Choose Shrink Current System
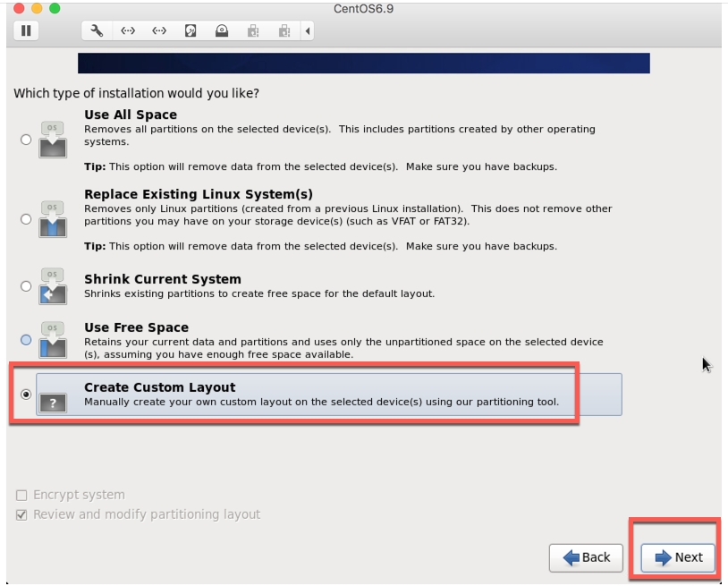This screenshot has width=728, height=586. pos(26,285)
